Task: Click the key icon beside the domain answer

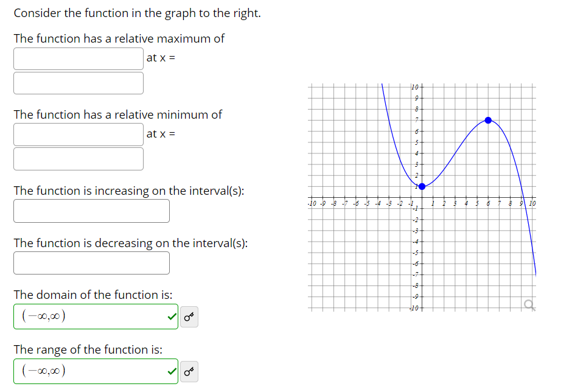Action: [189, 317]
